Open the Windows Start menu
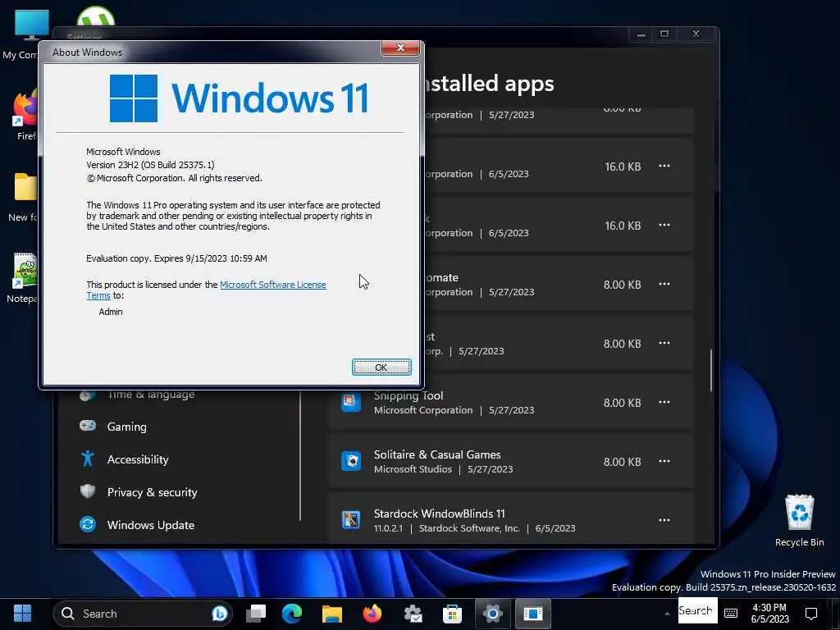The width and height of the screenshot is (840, 630). click(x=22, y=613)
